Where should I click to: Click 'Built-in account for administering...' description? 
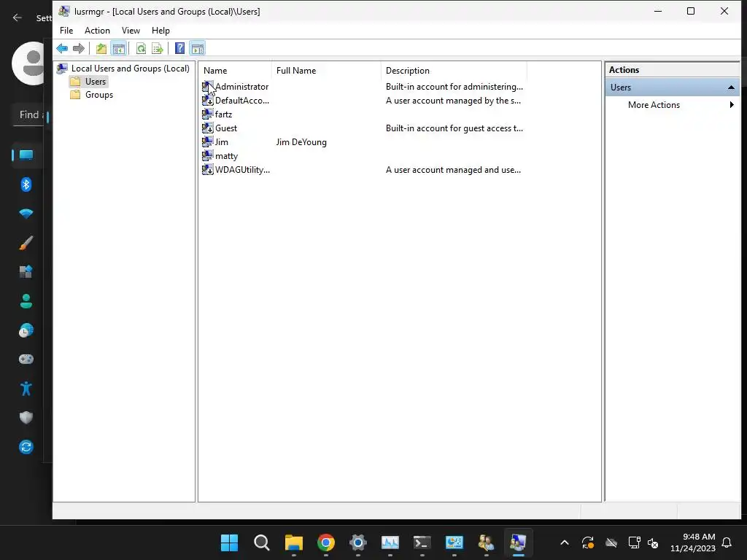tap(454, 87)
